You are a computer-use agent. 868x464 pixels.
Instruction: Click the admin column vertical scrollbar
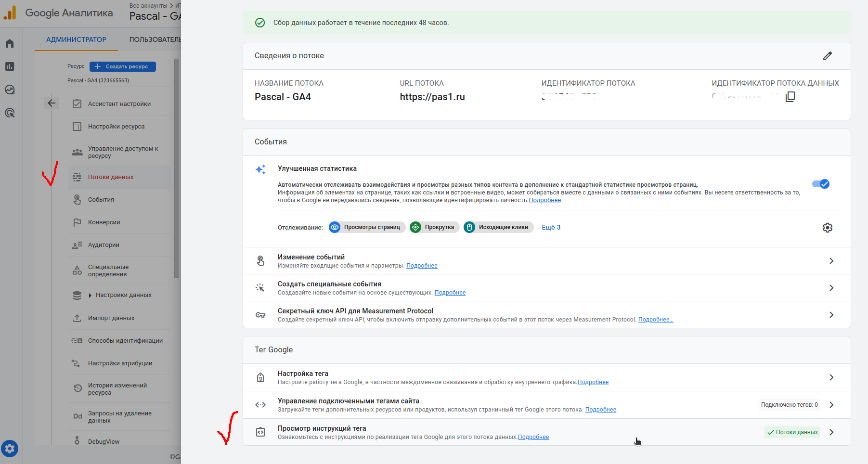click(x=176, y=168)
